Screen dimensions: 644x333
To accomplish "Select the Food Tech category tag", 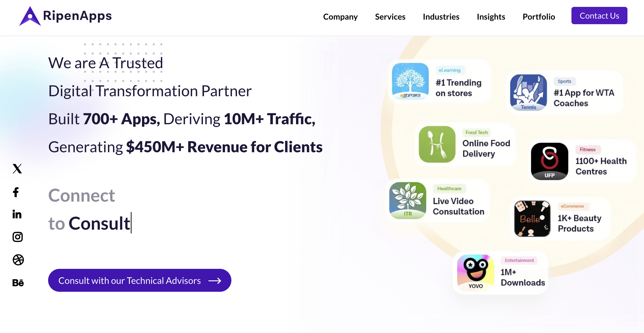I will click(x=477, y=132).
